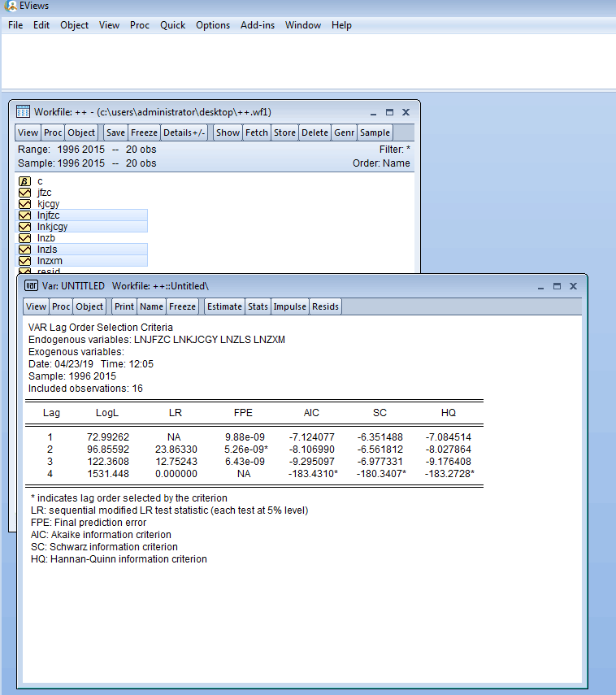Click HQ value -7.084514
The height and width of the screenshot is (695, 616).
448,437
